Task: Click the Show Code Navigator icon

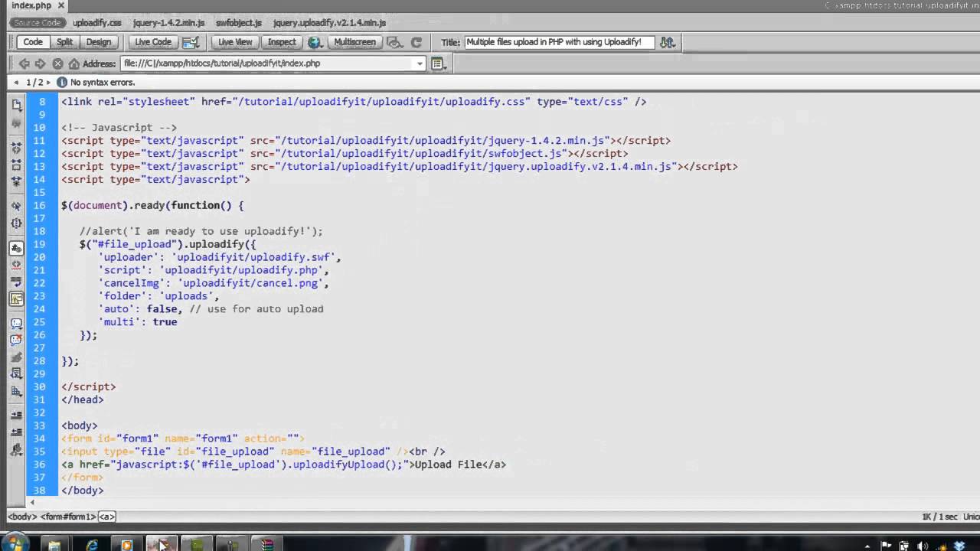Action: click(x=16, y=122)
